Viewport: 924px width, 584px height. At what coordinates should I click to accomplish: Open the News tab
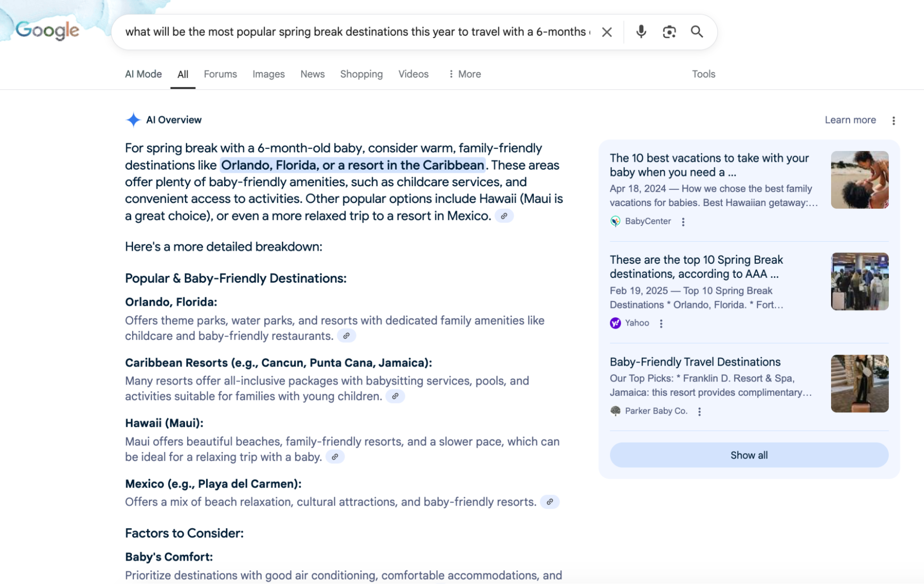click(x=312, y=74)
